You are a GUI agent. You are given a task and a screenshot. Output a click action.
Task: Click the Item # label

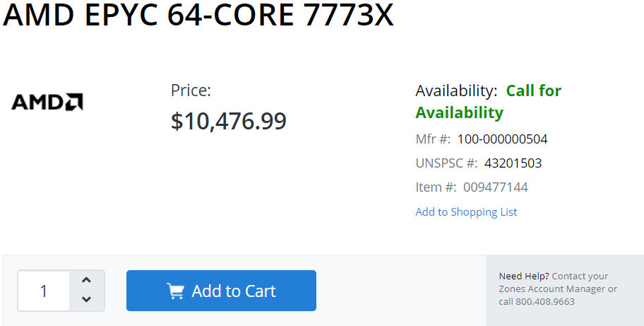click(x=436, y=187)
